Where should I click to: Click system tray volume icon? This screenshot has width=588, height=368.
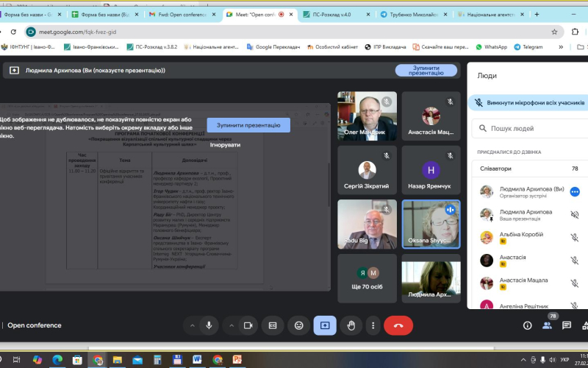(x=553, y=360)
